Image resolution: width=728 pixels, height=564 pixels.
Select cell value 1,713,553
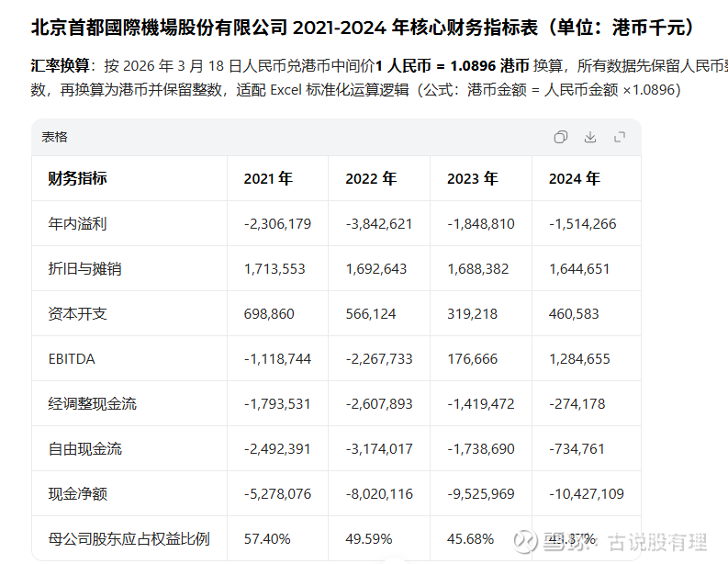point(274,269)
